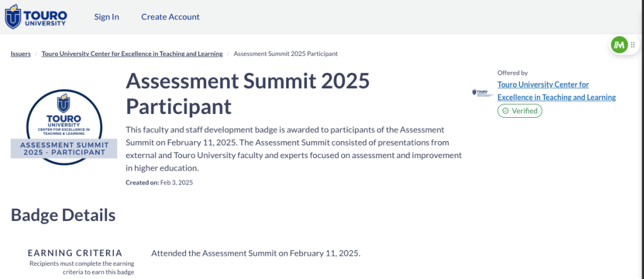Click the Verified status badge

coord(520,111)
